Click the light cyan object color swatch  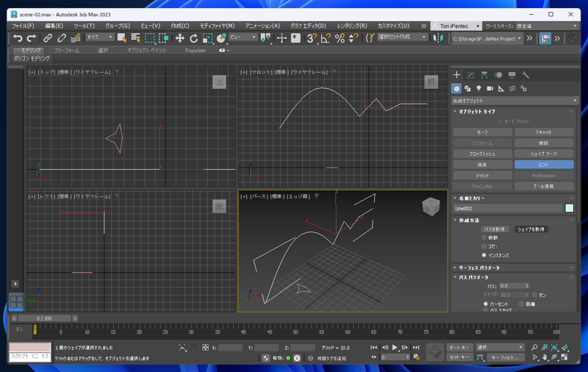[569, 208]
